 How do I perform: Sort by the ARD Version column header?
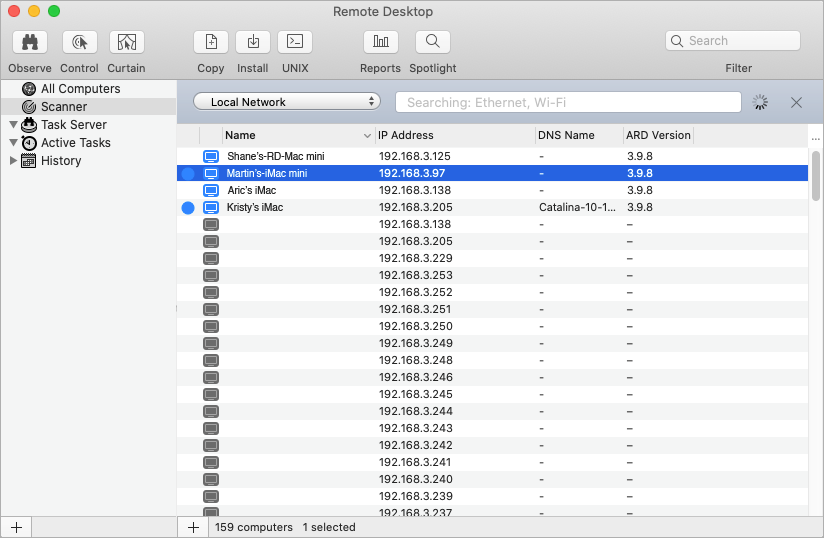658,135
